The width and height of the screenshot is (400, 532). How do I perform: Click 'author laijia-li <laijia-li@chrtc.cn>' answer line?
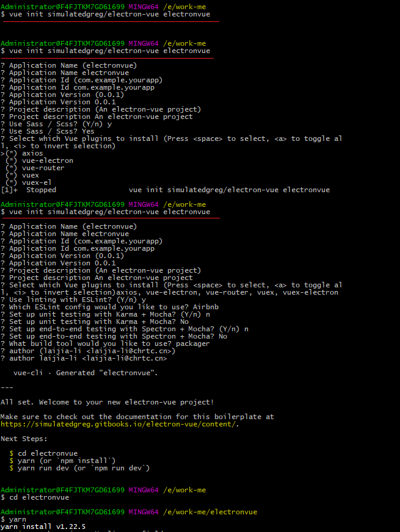pyautogui.click(x=84, y=358)
